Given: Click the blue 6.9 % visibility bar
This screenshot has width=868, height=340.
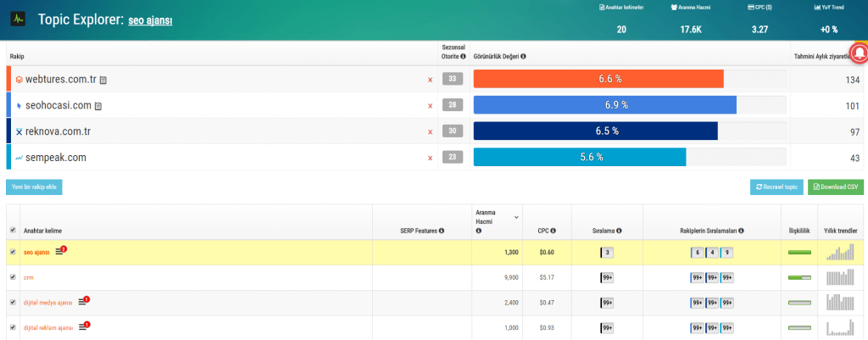Looking at the screenshot, I should (605, 104).
